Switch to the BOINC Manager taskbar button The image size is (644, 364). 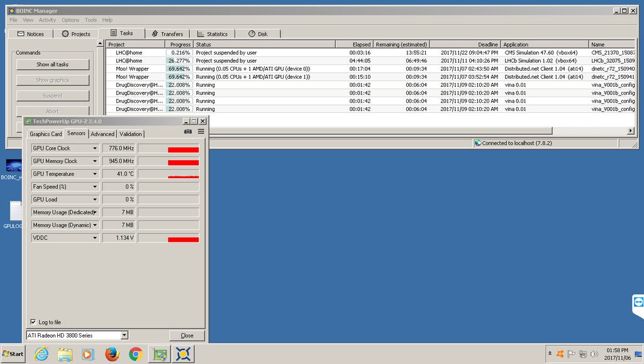click(x=183, y=354)
